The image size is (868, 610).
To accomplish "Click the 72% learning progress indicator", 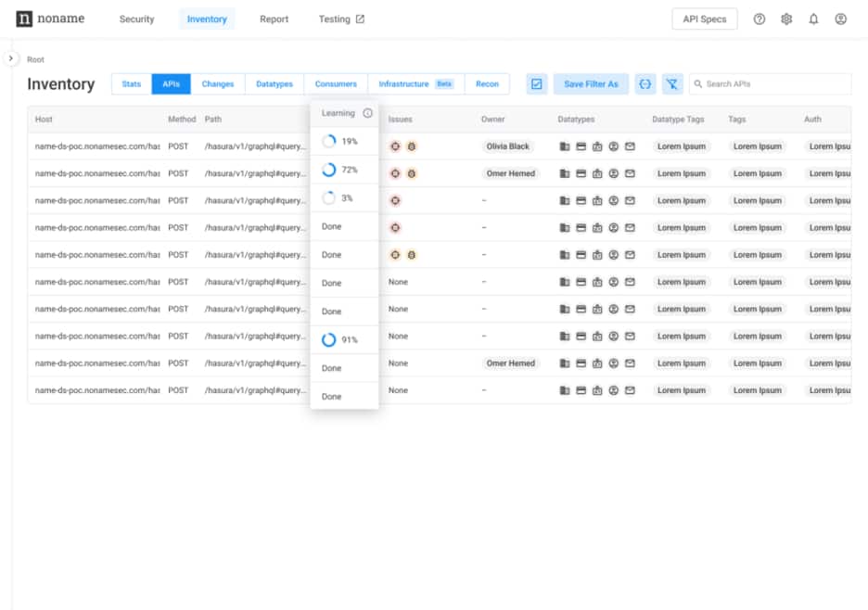I will tap(339, 171).
